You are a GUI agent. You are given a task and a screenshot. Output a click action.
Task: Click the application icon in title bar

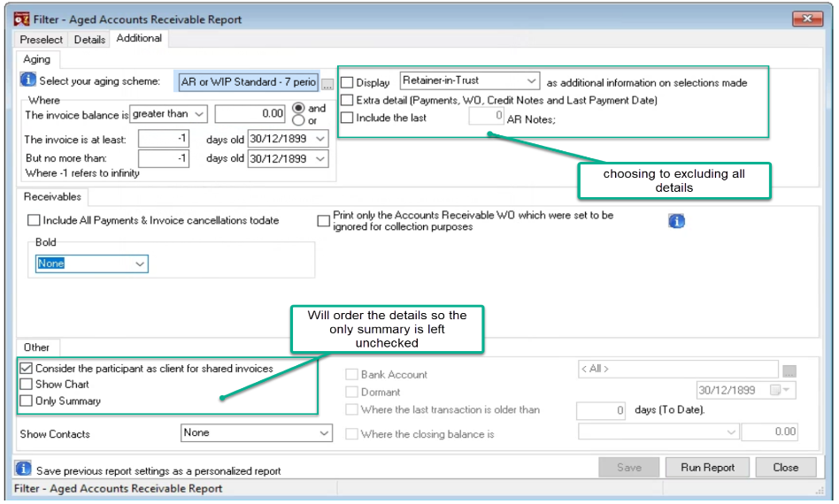22,19
